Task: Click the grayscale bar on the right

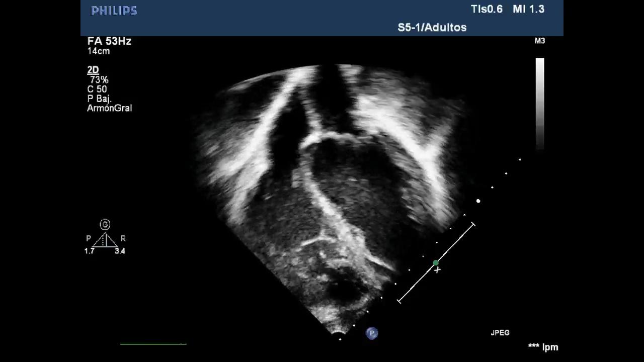Action: click(540, 103)
